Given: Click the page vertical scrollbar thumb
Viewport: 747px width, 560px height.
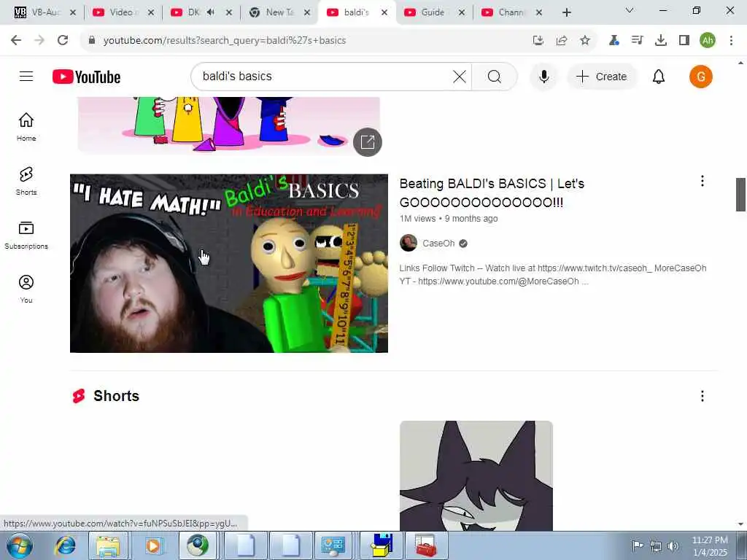Looking at the screenshot, I should pyautogui.click(x=740, y=194).
